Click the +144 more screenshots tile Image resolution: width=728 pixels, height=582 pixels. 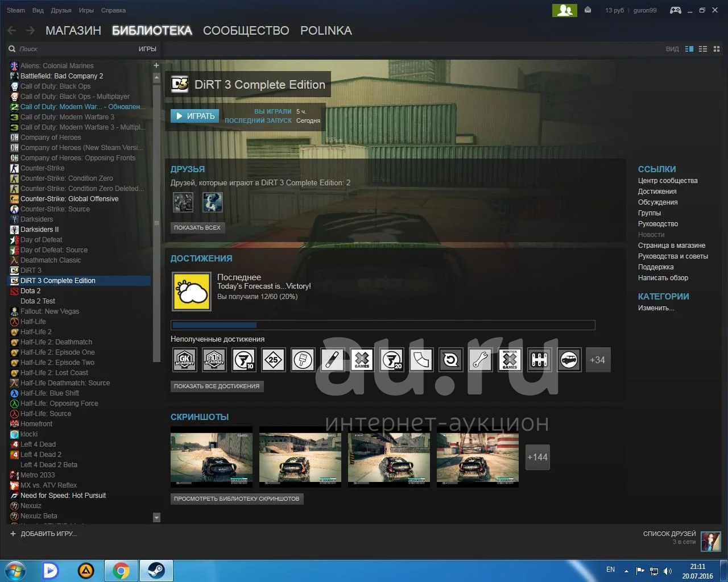537,457
